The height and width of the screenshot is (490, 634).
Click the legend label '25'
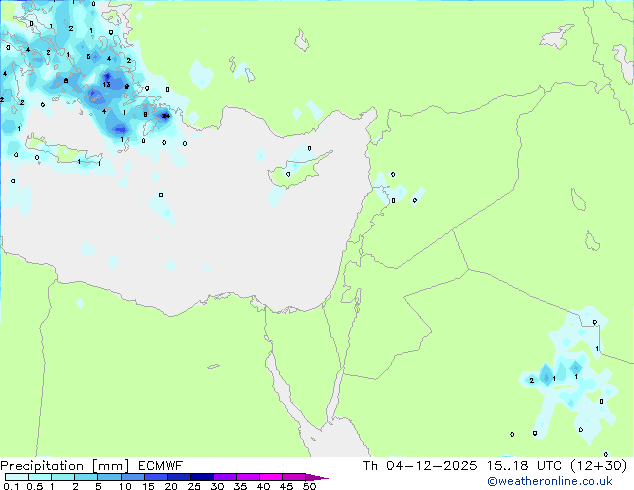194,486
